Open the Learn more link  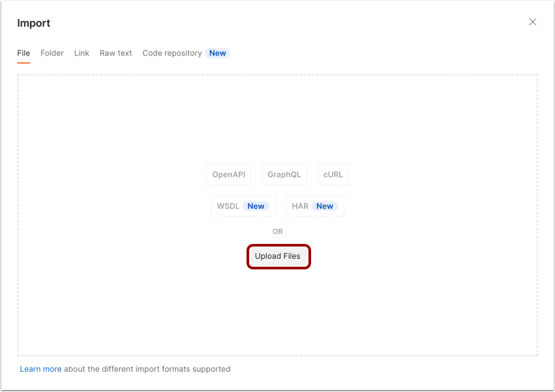40,369
